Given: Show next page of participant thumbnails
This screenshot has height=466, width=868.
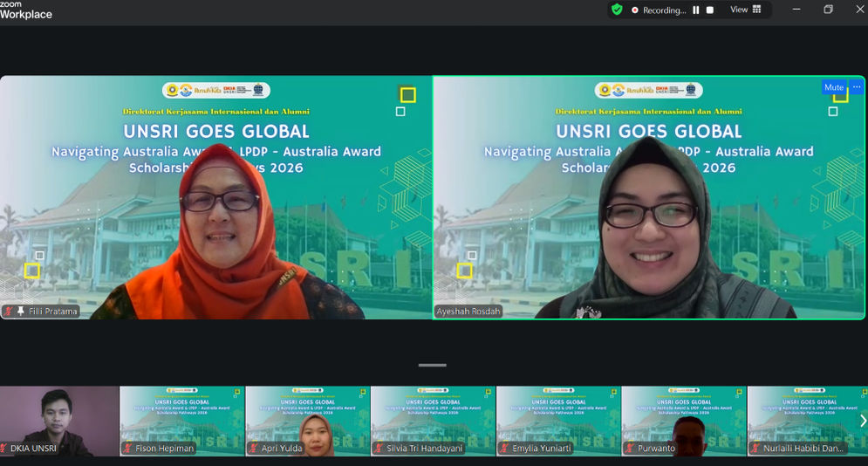Looking at the screenshot, I should [863, 421].
